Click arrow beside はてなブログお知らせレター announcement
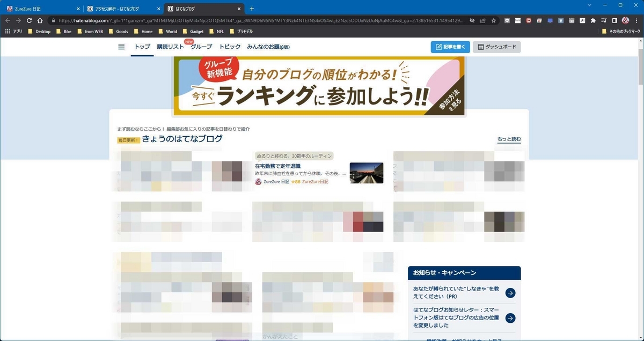Image resolution: width=644 pixels, height=341 pixels. [x=510, y=318]
